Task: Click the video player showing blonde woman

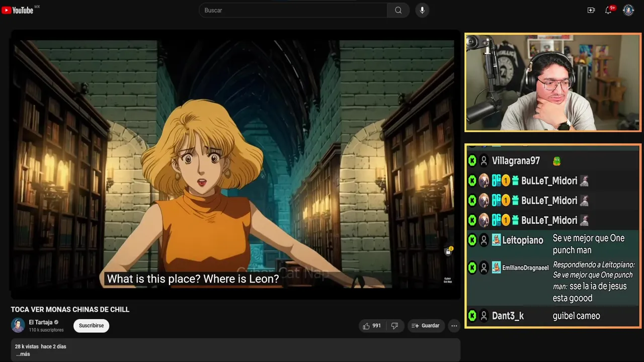Action: 235,164
